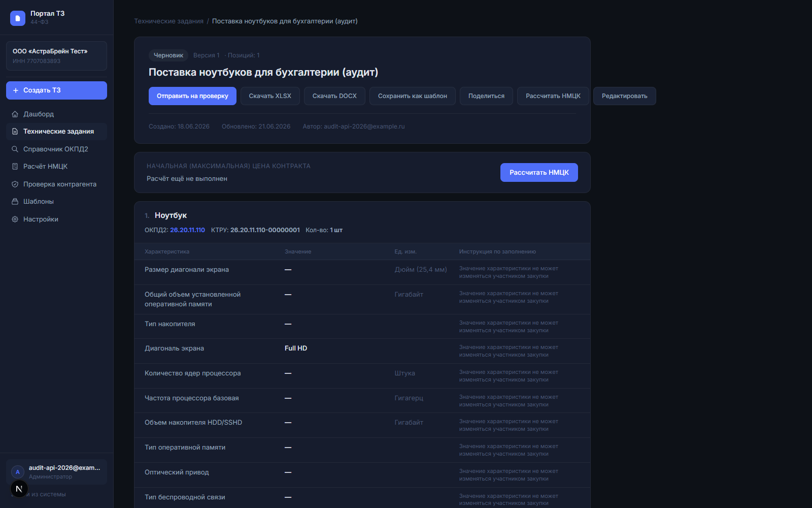Click the gear icon for Настройки

point(15,219)
